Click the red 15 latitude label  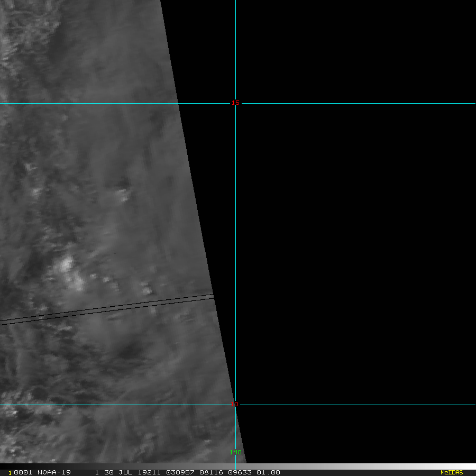(235, 103)
